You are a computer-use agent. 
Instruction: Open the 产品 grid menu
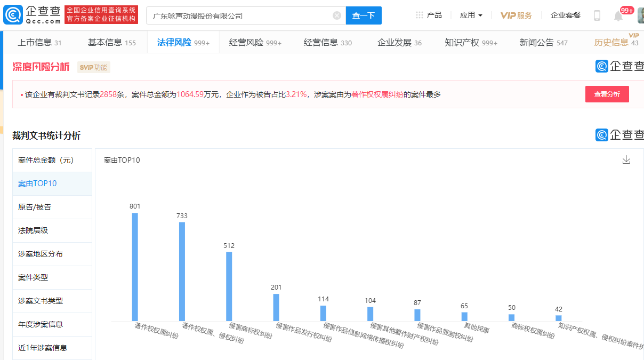[429, 15]
